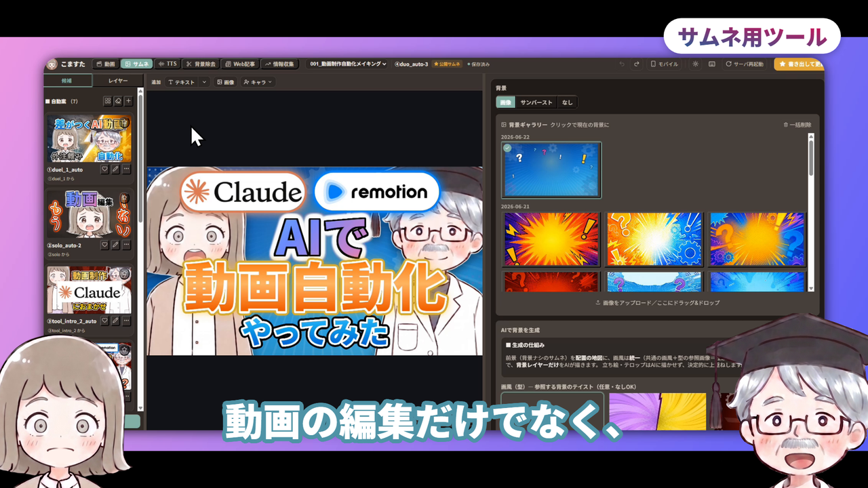Select the 候補 candidates tab
This screenshot has width=868, height=488.
tap(66, 80)
